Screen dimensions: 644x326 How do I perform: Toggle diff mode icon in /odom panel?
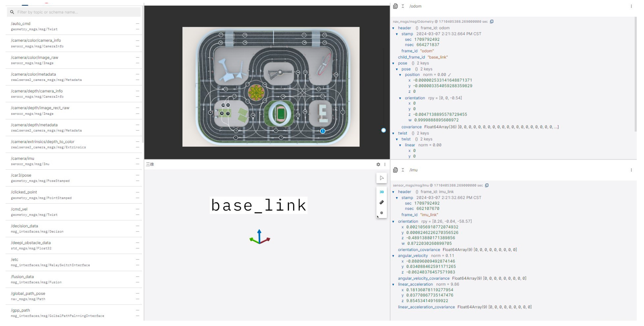(395, 6)
